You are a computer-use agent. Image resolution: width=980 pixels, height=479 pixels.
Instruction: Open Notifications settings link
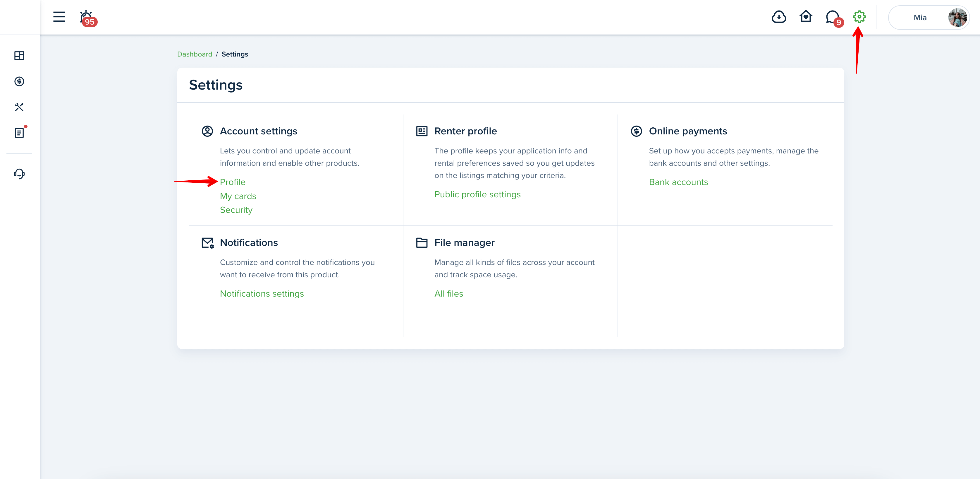pos(262,294)
